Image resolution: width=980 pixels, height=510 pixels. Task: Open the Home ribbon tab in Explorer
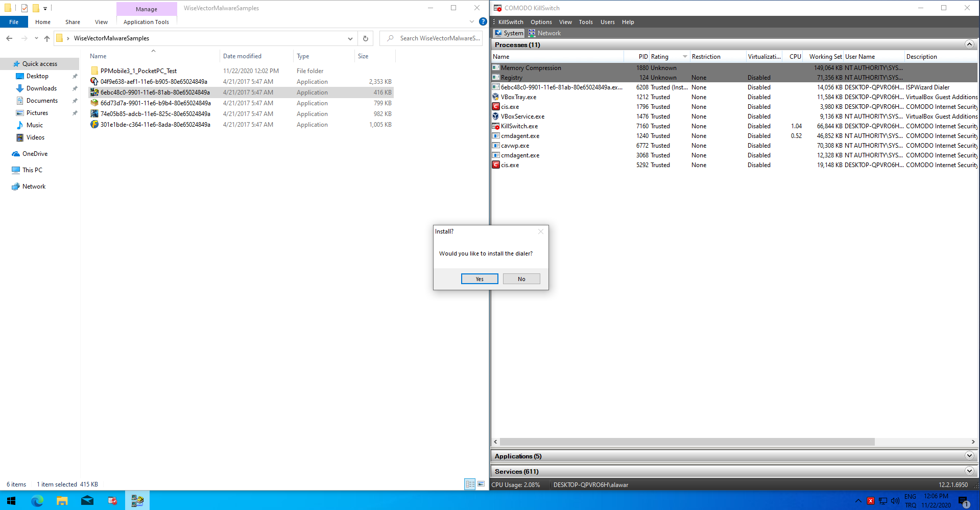pyautogui.click(x=43, y=22)
